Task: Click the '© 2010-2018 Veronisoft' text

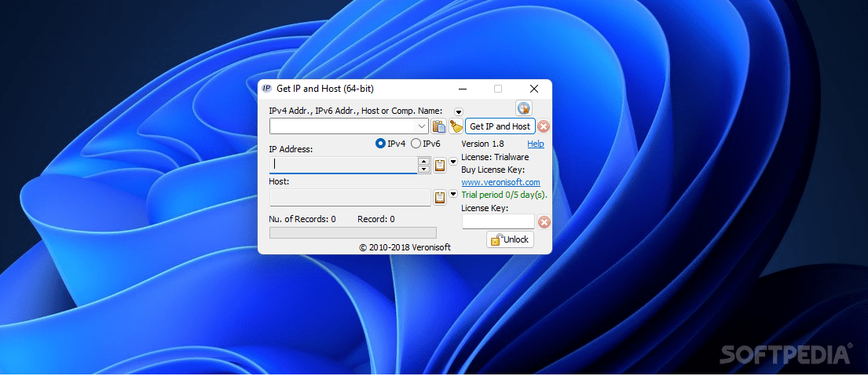Action: [405, 248]
